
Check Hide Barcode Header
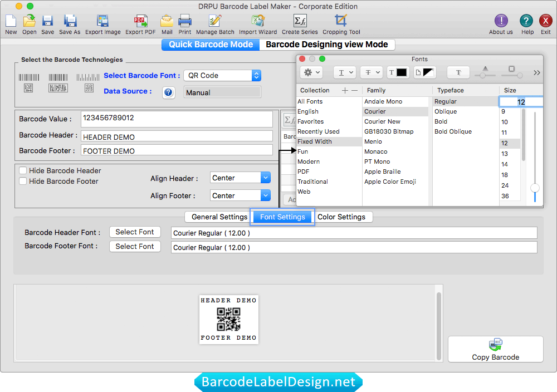23,170
